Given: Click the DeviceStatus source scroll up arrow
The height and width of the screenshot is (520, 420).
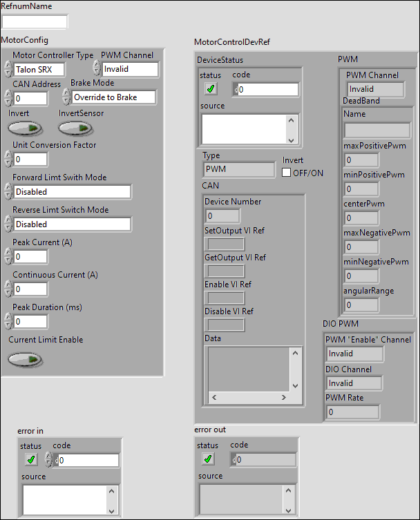Looking at the screenshot, I should (292, 120).
